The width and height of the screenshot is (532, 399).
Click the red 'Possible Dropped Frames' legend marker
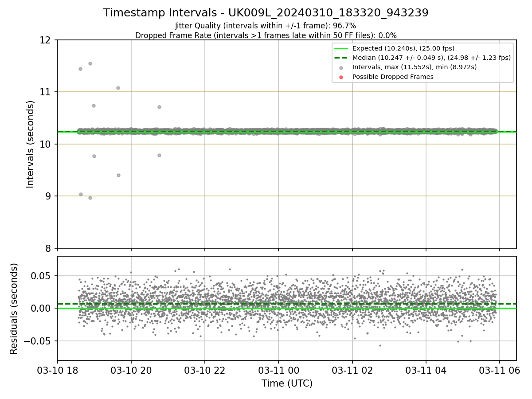341,77
